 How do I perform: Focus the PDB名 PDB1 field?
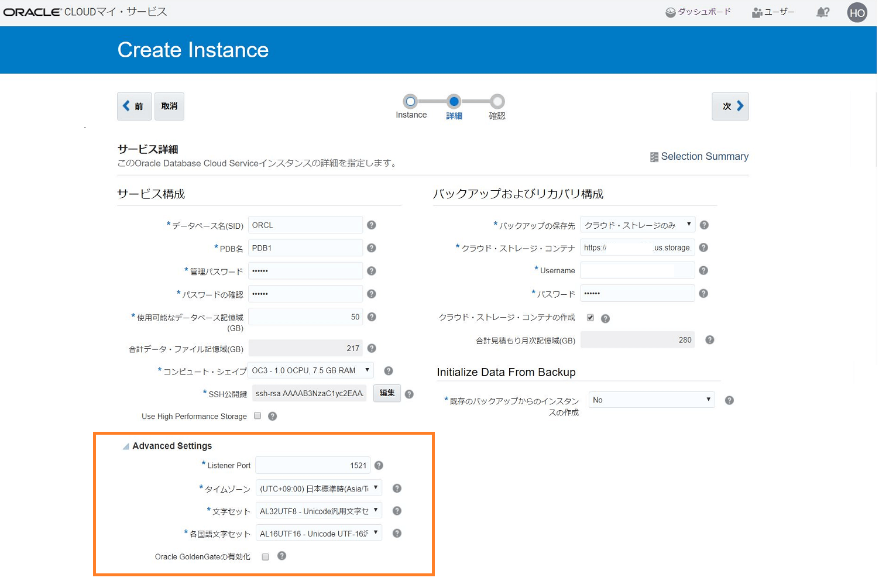click(305, 248)
